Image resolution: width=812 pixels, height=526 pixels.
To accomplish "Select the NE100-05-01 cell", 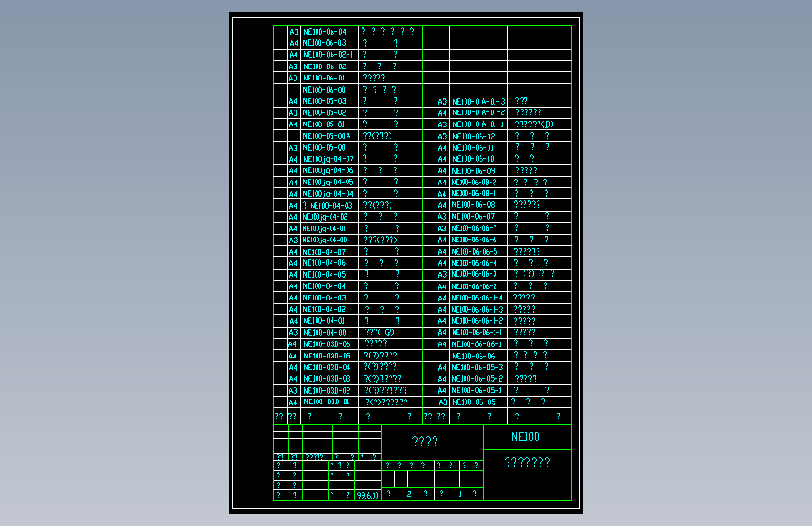I will 330,124.
